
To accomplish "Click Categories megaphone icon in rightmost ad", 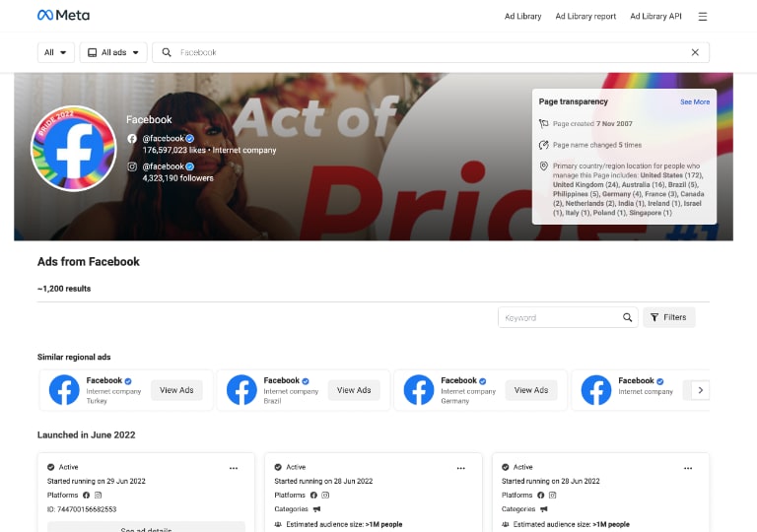I will [544, 508].
